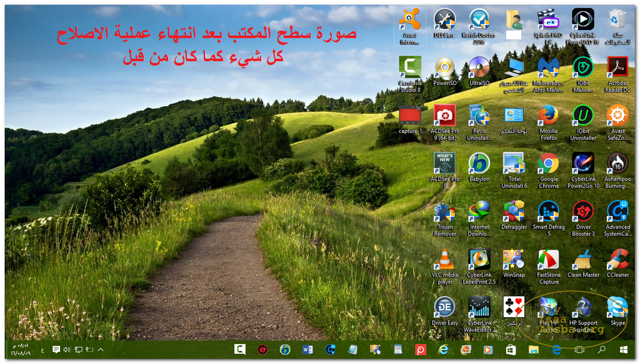Select the Skype desktop shortcut
640x364 pixels.
click(x=617, y=307)
